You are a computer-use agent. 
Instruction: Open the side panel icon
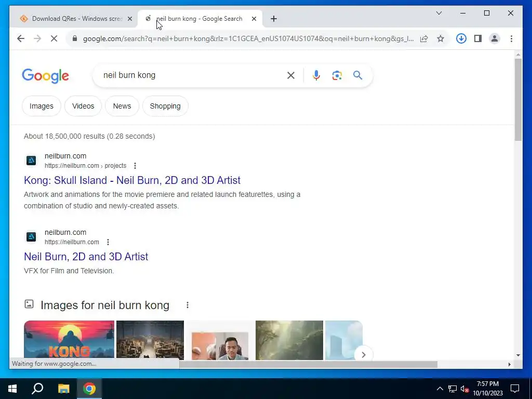pyautogui.click(x=478, y=38)
